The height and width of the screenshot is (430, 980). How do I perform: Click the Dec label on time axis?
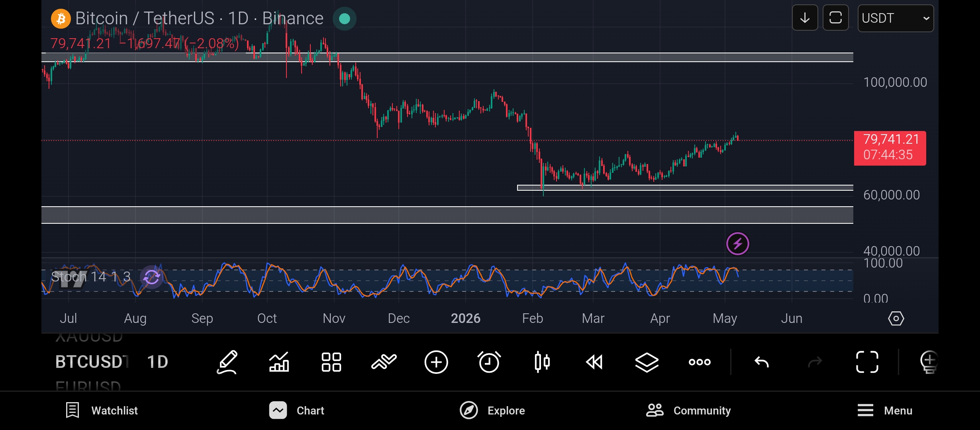[x=399, y=319]
